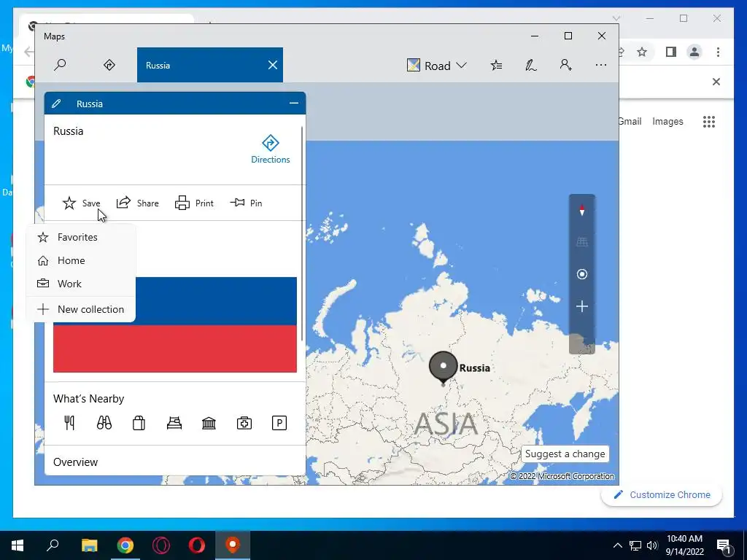Choose Home in the save menu
Screen dimensions: 747x560
pyautogui.click(x=81, y=260)
